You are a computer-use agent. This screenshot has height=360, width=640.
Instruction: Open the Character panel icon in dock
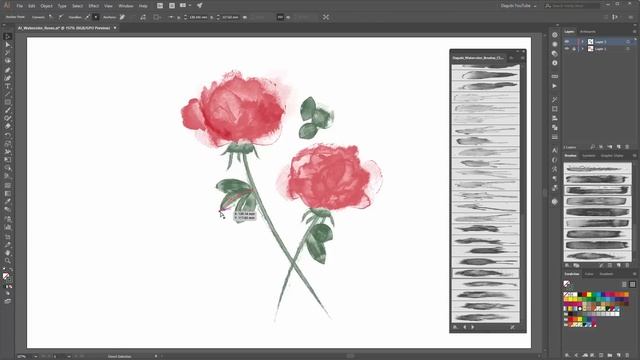555,151
